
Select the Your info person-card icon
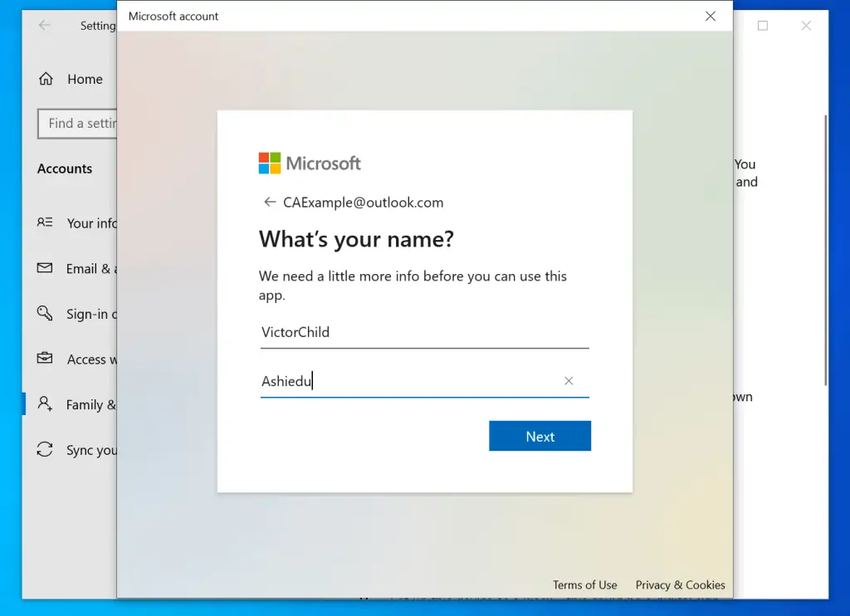(45, 222)
